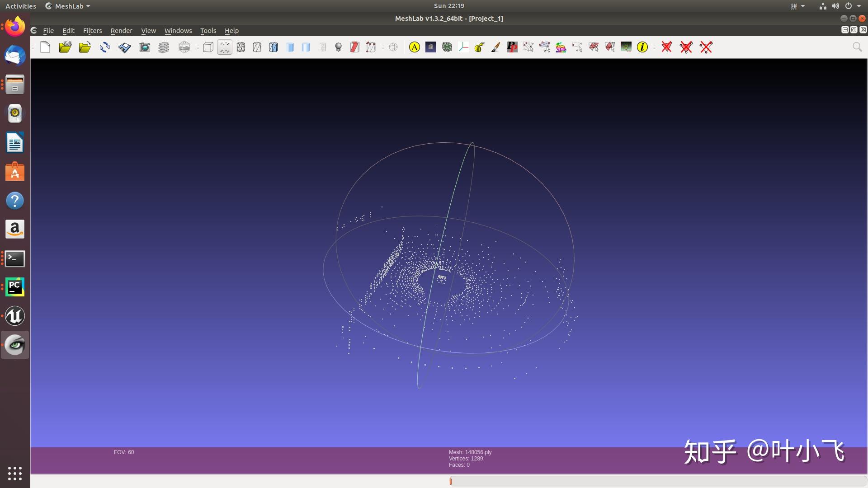Show the layer dialog stack icon

(164, 47)
